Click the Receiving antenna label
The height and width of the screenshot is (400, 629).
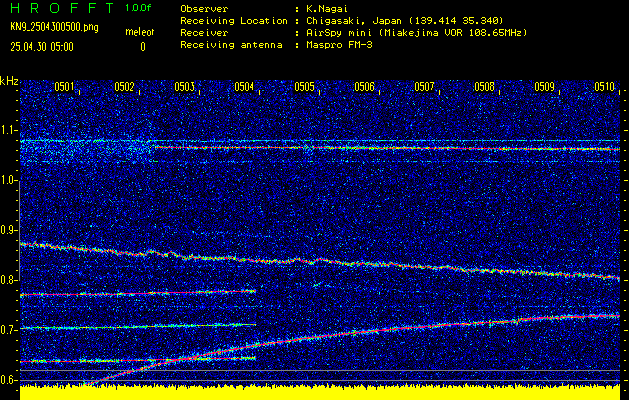click(x=231, y=45)
